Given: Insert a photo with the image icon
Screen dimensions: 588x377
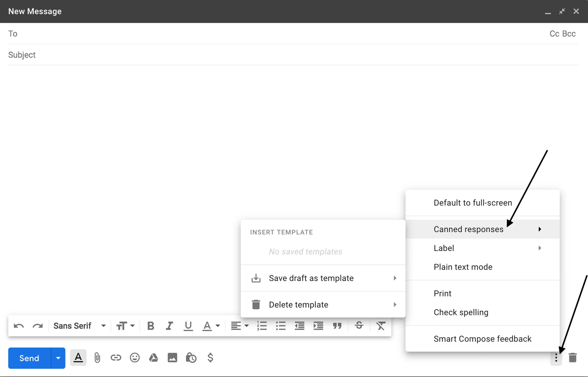Looking at the screenshot, I should point(172,358).
